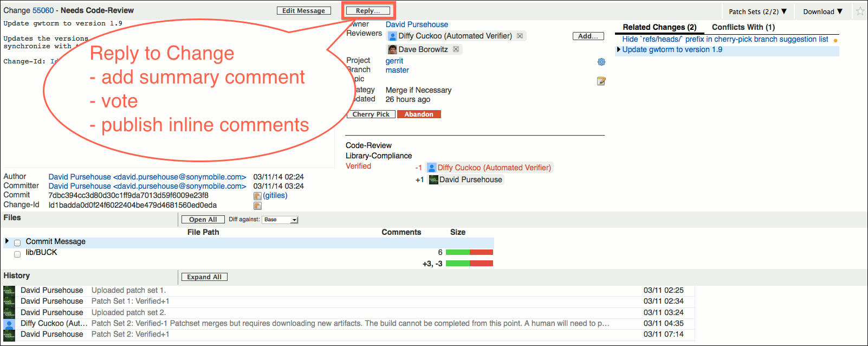The height and width of the screenshot is (346, 868).
Task: Open the Download dropdown menu
Action: (822, 11)
